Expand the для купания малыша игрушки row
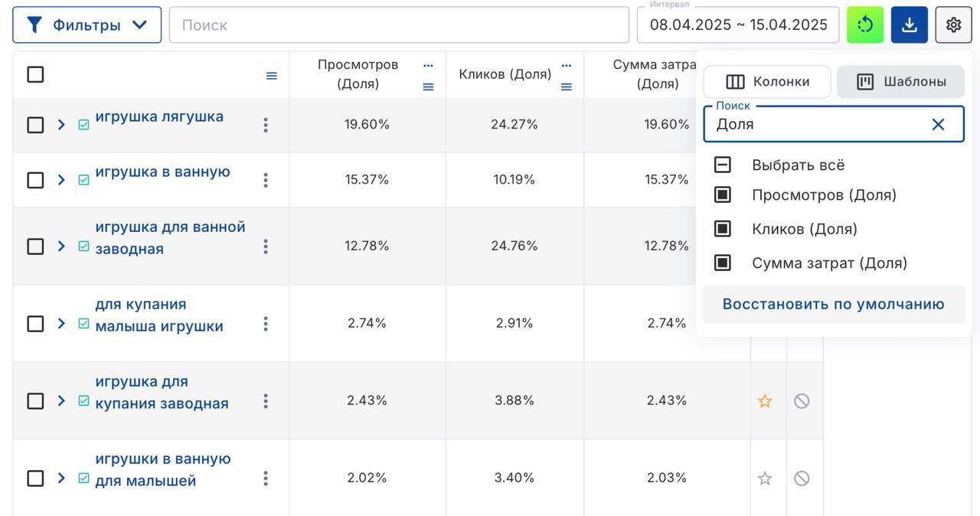 click(61, 324)
